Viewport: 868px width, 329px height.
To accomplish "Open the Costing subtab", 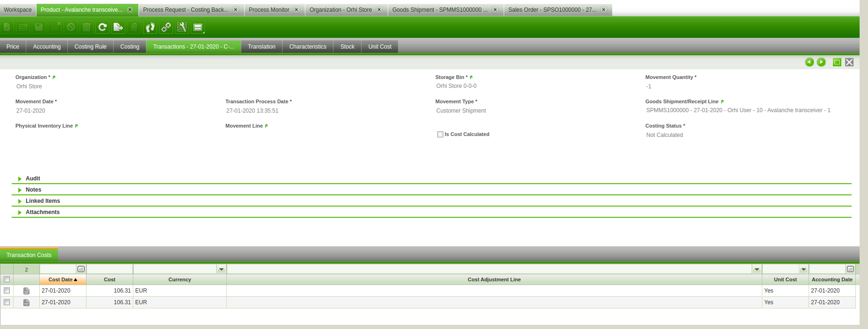I will (x=130, y=47).
